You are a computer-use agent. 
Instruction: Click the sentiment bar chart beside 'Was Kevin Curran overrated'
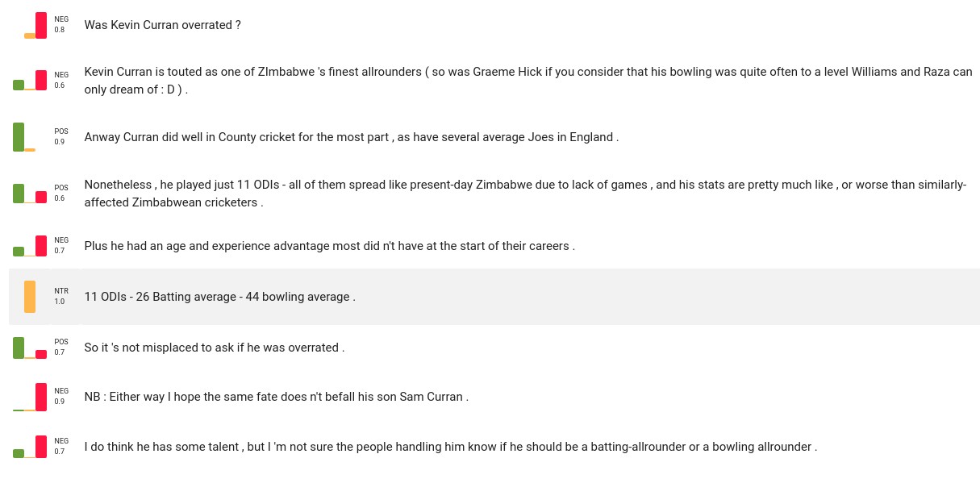[35, 25]
